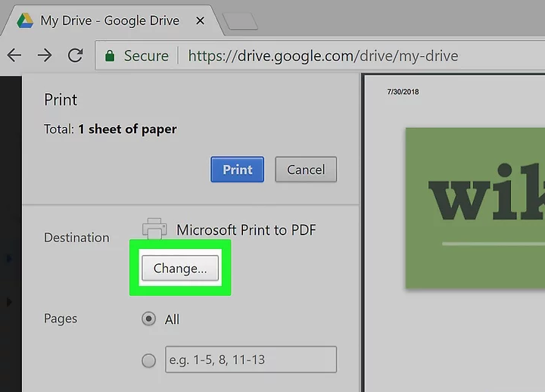Click the browser forward arrow
Screen dimensions: 545x392
click(x=45, y=55)
